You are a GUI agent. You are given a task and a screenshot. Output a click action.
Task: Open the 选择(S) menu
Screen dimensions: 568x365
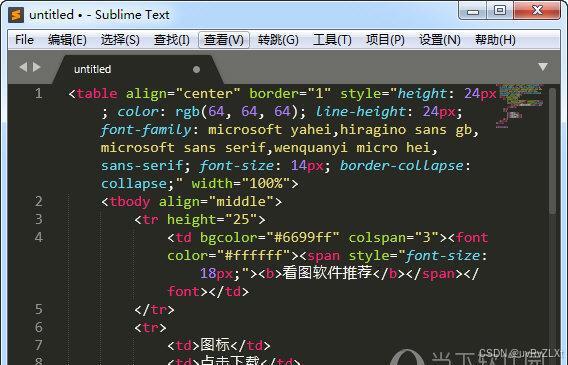(x=120, y=39)
